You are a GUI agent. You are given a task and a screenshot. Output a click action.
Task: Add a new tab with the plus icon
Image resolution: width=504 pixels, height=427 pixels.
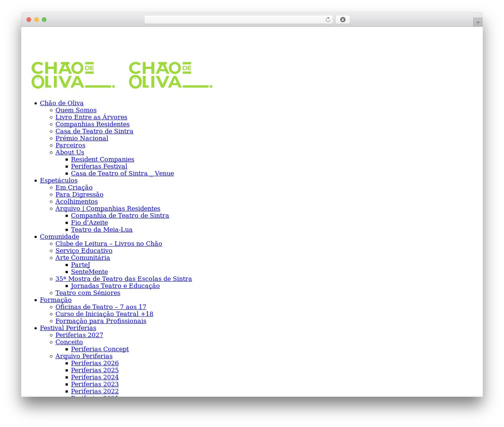pyautogui.click(x=478, y=22)
